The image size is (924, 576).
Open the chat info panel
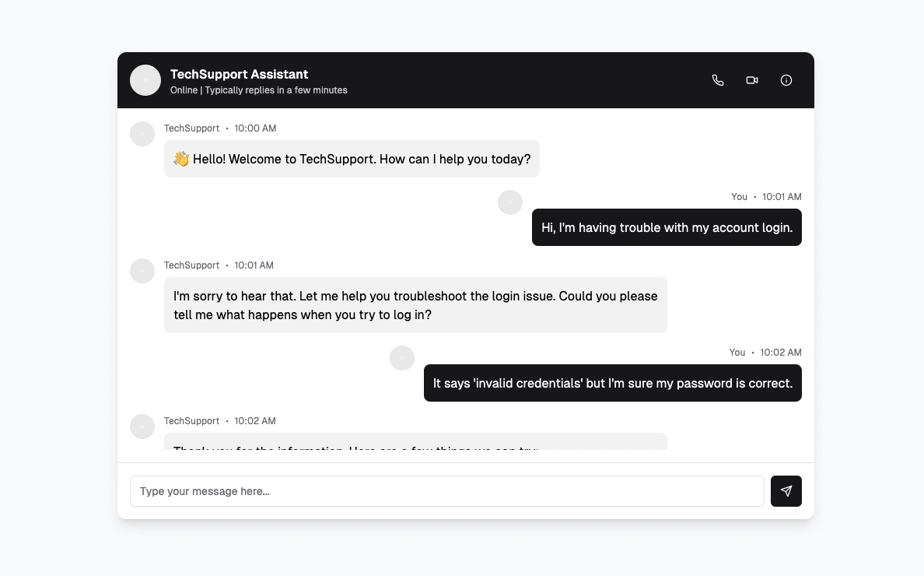pyautogui.click(x=786, y=80)
